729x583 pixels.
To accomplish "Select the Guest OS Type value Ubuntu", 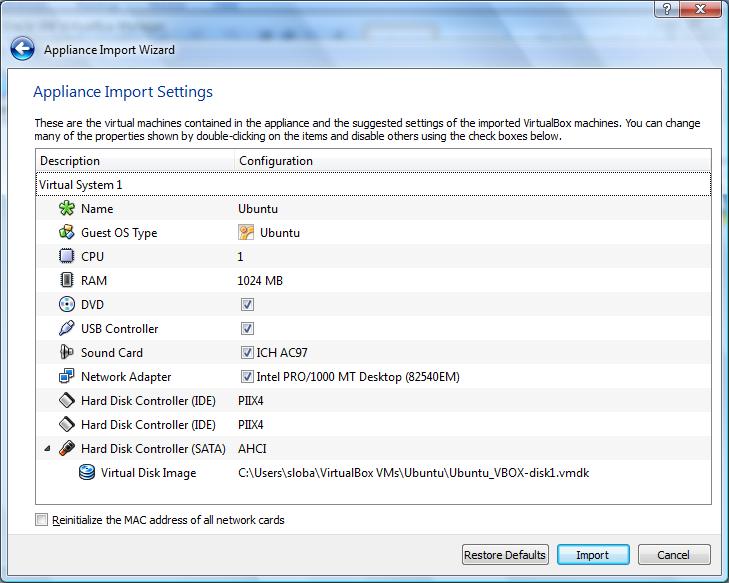I will [279, 233].
